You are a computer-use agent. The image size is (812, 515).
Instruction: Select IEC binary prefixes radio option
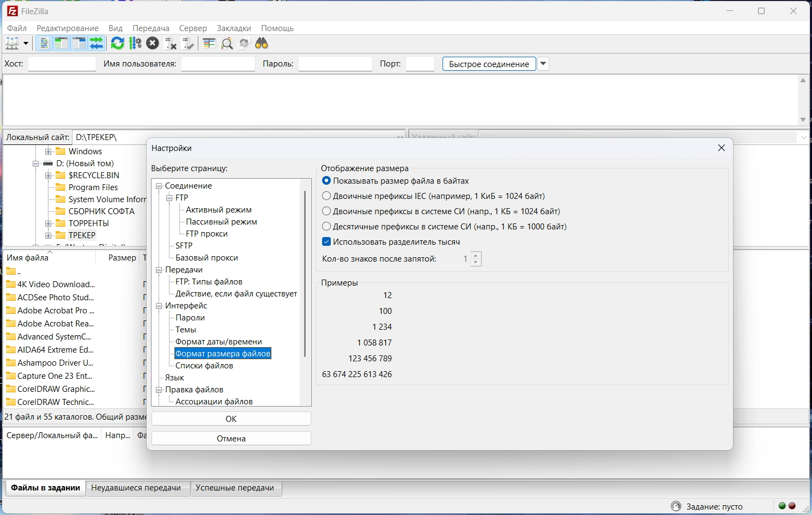pyautogui.click(x=326, y=196)
